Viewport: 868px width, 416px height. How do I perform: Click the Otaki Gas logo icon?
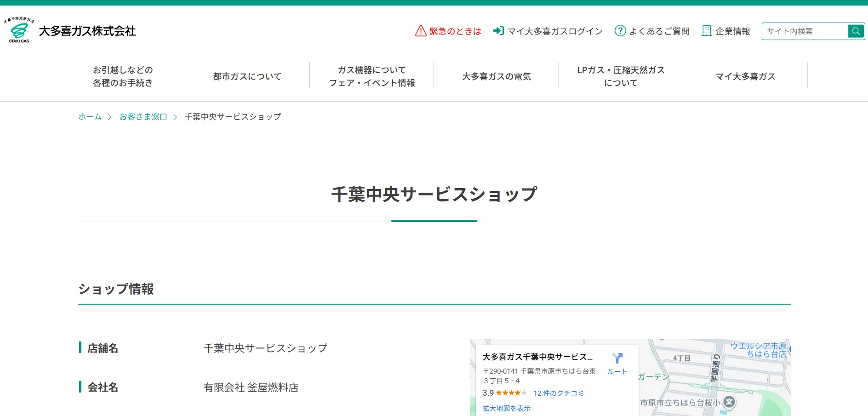point(19,30)
